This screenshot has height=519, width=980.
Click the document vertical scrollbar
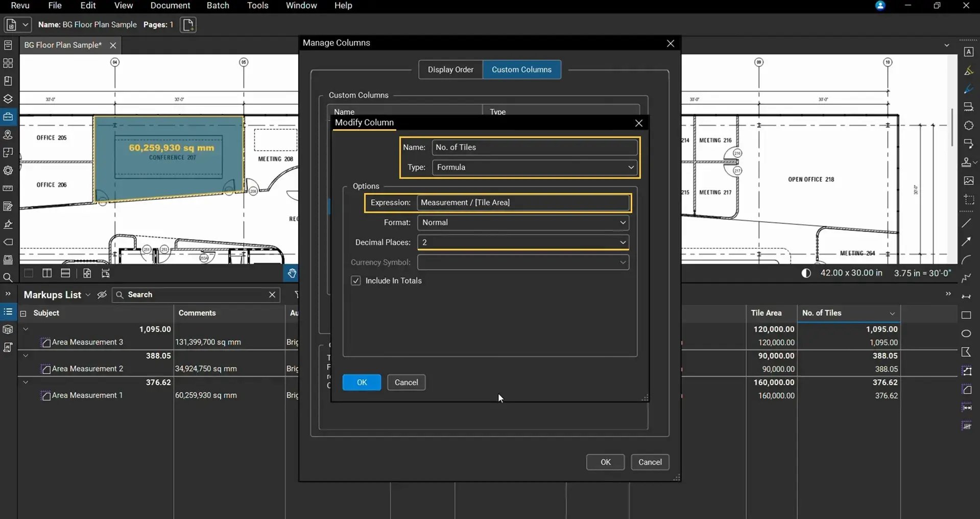point(952,128)
